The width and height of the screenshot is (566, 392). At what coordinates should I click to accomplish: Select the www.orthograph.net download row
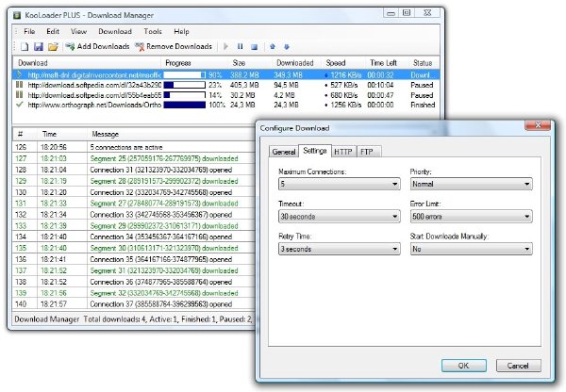pos(226,105)
